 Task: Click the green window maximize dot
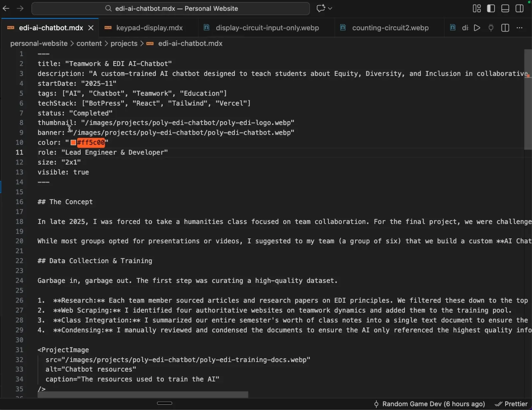pyautogui.click(x=528, y=2)
